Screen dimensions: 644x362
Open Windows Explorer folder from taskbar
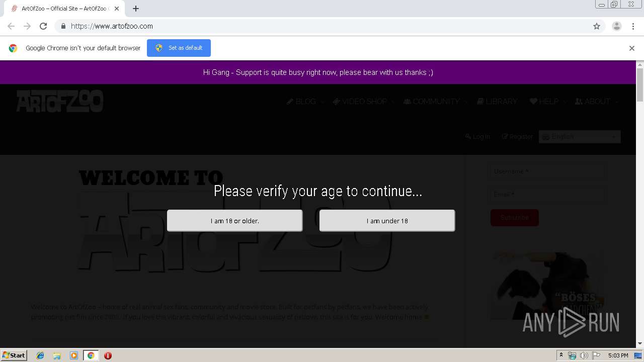coord(57,355)
